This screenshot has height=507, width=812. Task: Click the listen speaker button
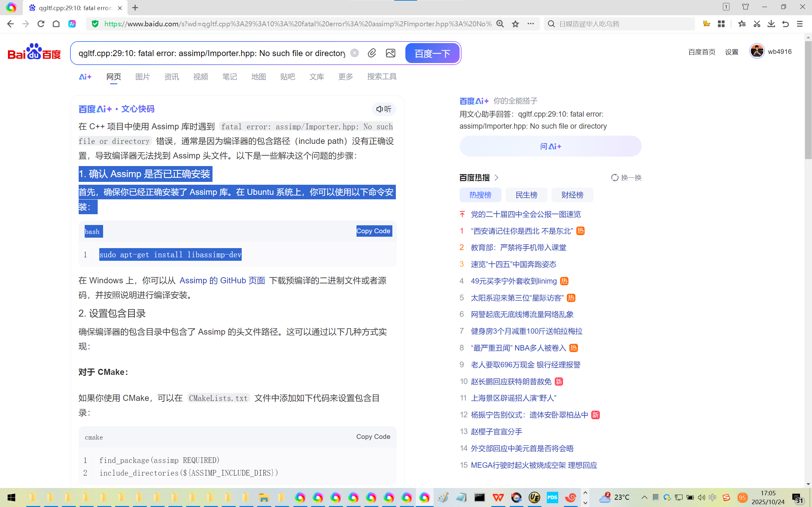click(384, 109)
